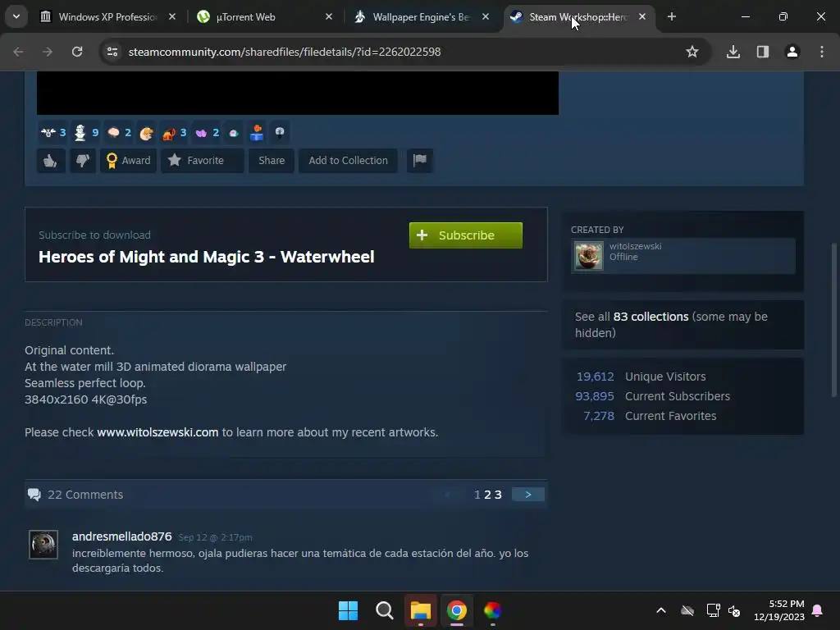Toggle the Chrome side panel
The height and width of the screenshot is (630, 840).
[x=763, y=52]
